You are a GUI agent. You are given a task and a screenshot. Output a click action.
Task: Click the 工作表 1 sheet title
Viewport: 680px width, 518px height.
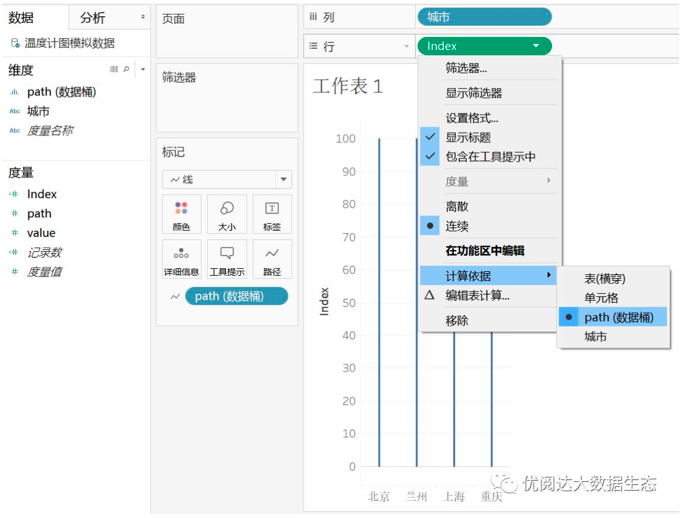pyautogui.click(x=348, y=86)
